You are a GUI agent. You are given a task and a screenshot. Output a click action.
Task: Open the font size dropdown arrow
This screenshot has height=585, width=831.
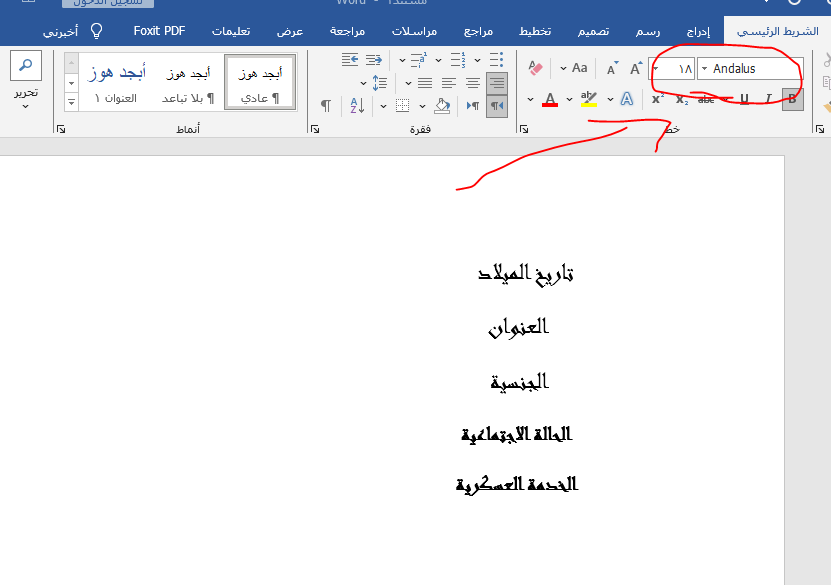click(656, 69)
